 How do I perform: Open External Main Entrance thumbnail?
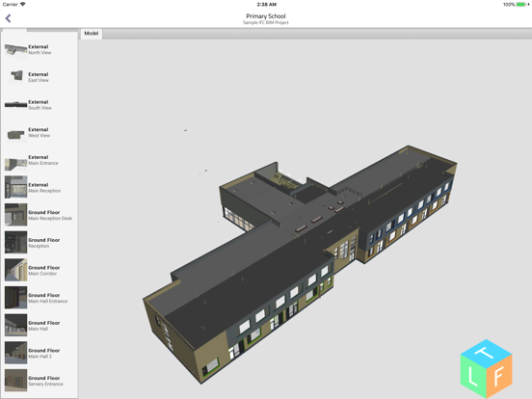pos(15,160)
